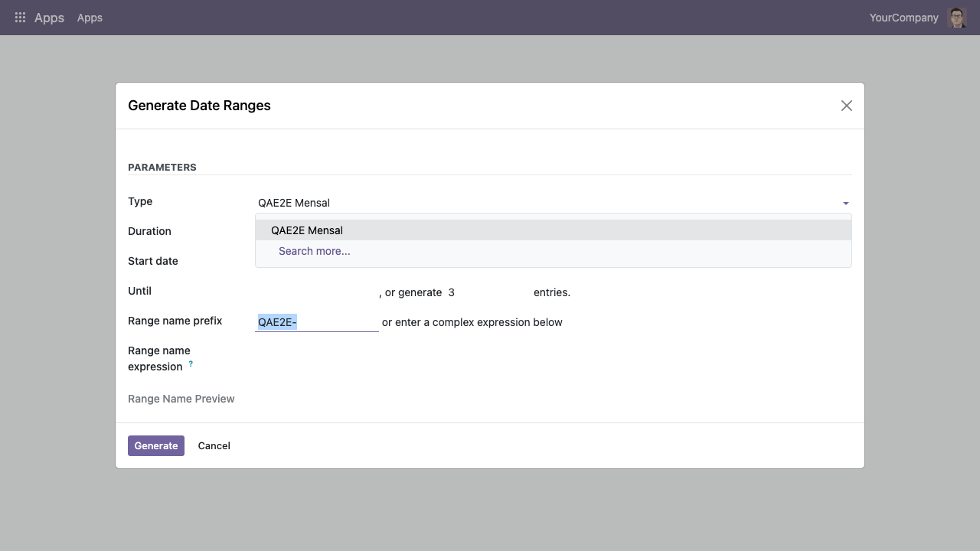Close the Generate Date Ranges dialog
980x551 pixels.
tap(846, 106)
